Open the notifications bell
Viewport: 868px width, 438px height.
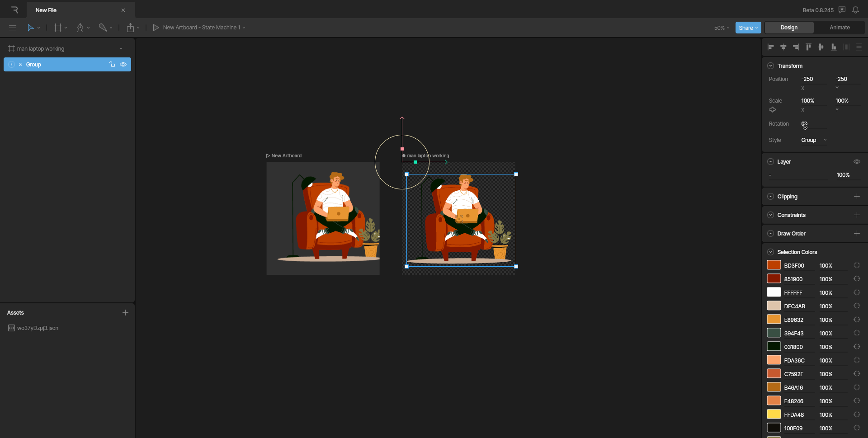pos(855,10)
